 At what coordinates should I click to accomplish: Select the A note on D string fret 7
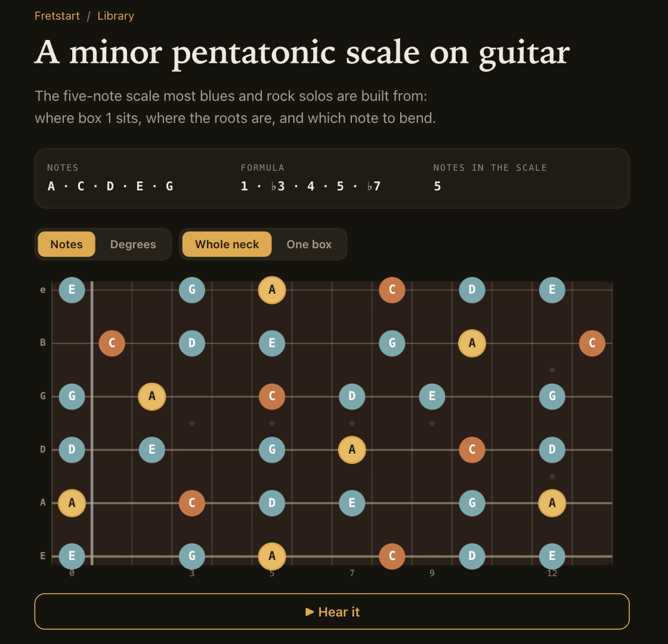[x=352, y=449]
